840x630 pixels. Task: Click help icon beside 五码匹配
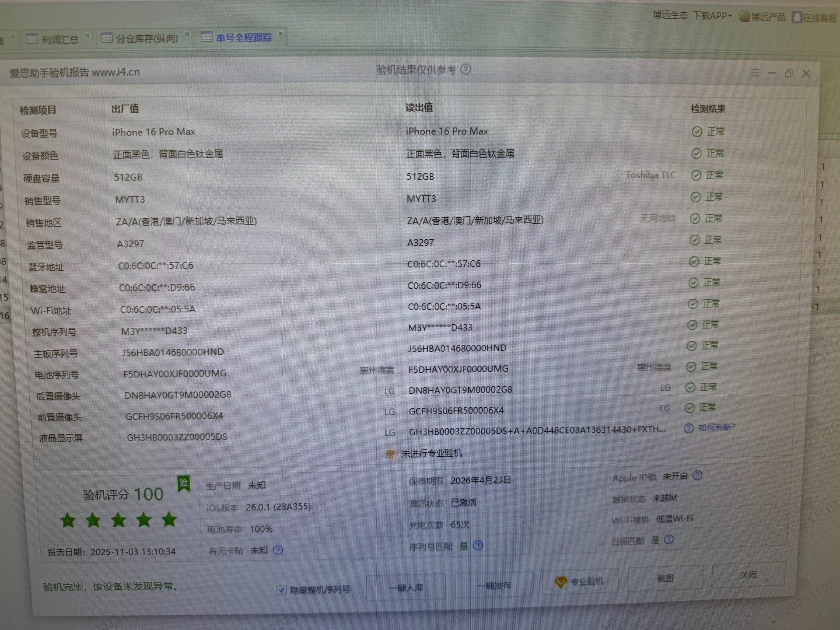[x=668, y=539]
